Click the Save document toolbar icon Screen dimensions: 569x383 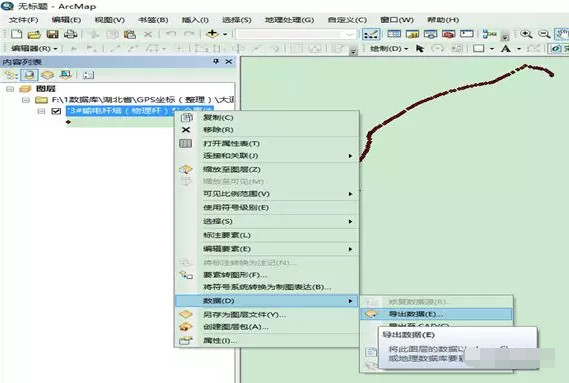click(x=53, y=34)
